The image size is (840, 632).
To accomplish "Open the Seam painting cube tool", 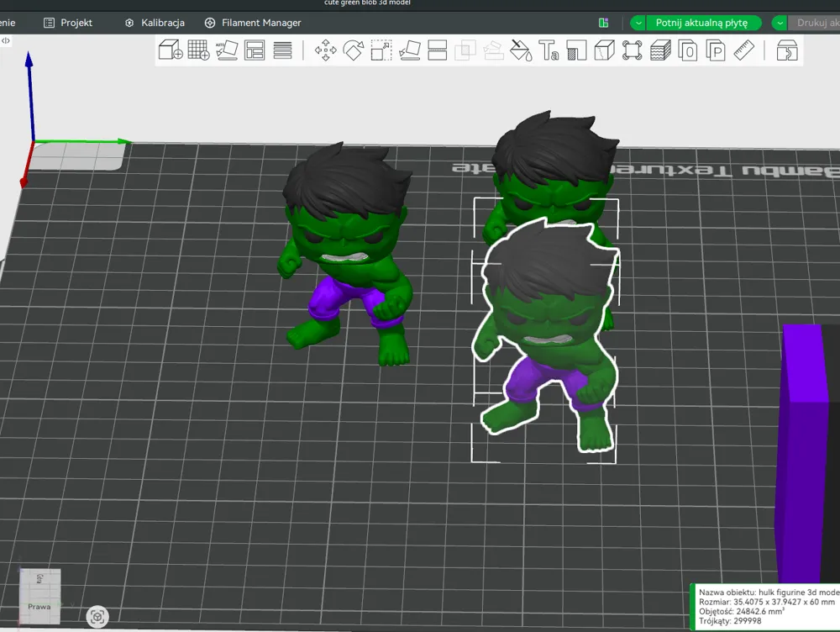I will click(604, 50).
